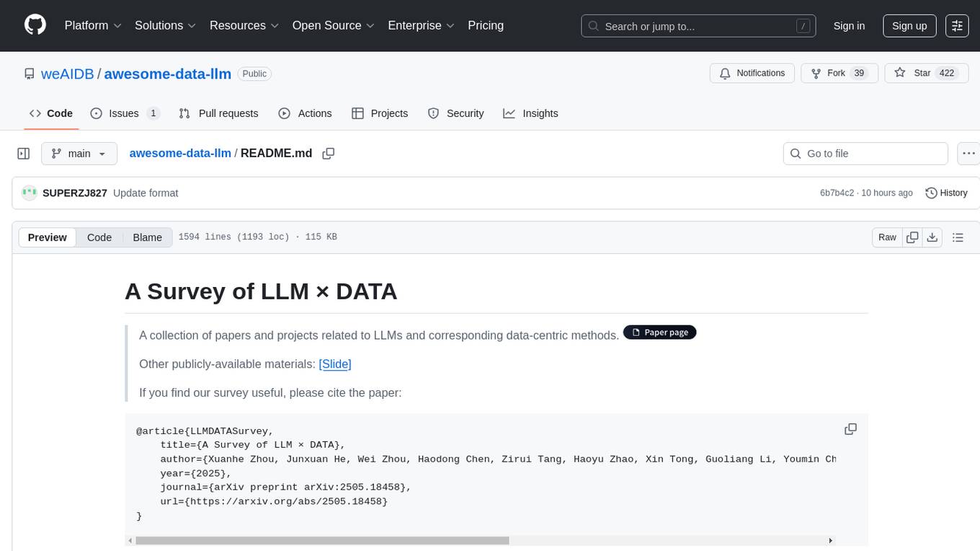Open the weAIDB owner page
The image size is (980, 551).
[67, 74]
